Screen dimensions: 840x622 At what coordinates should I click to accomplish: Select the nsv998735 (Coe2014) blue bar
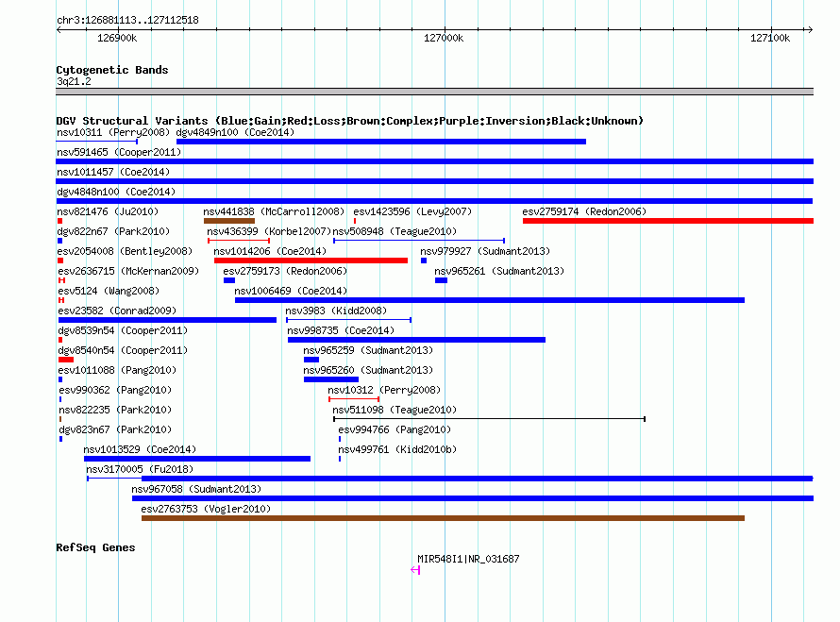tap(416, 340)
